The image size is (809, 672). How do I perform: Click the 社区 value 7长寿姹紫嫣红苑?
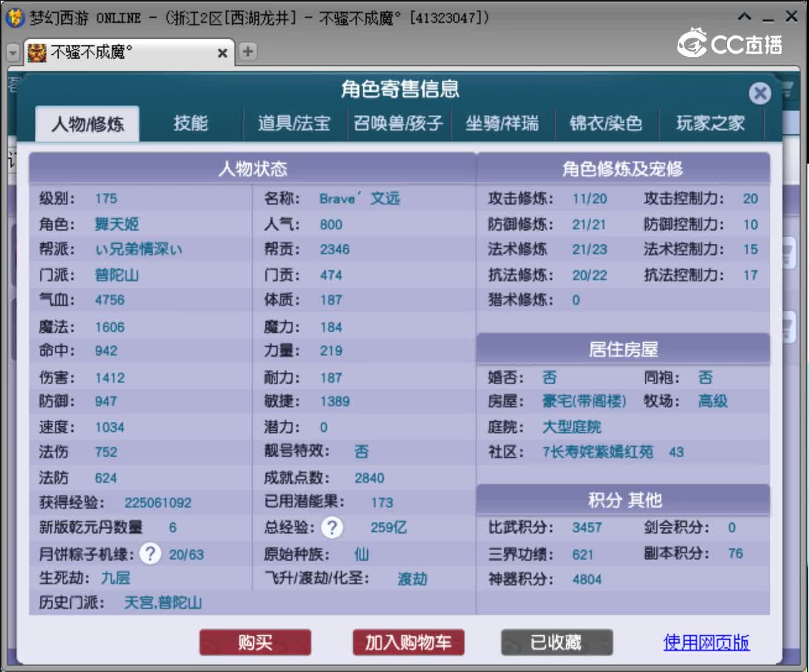point(598,452)
